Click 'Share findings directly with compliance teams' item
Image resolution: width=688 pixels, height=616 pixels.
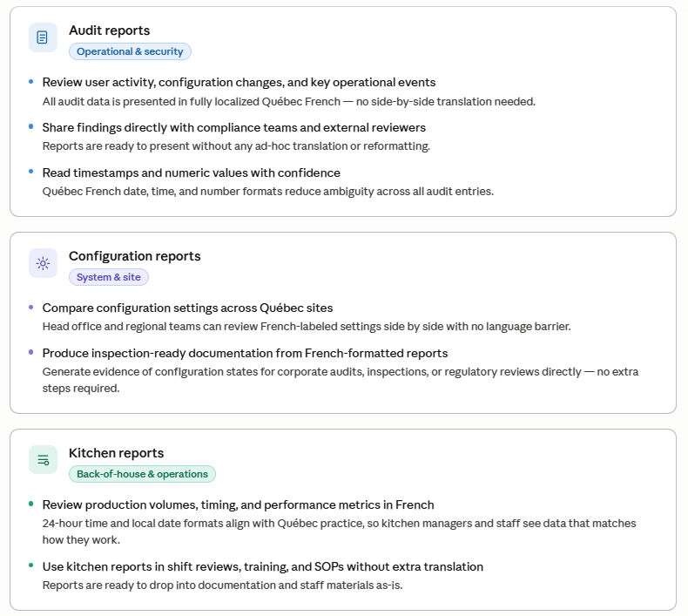point(234,127)
